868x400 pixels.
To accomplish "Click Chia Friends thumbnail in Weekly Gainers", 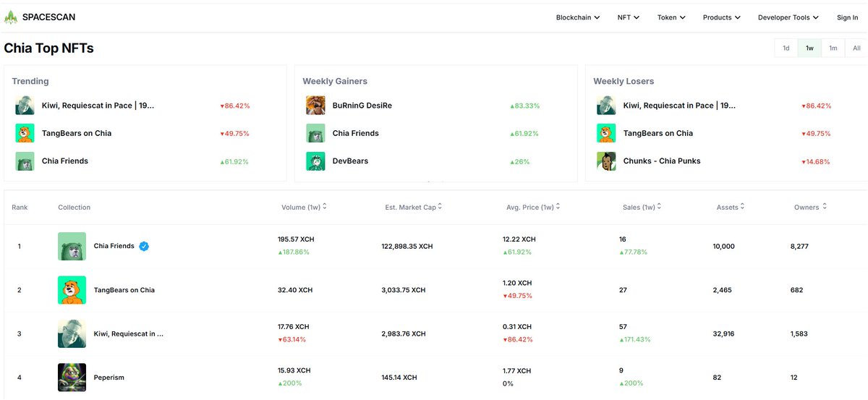I will (315, 133).
